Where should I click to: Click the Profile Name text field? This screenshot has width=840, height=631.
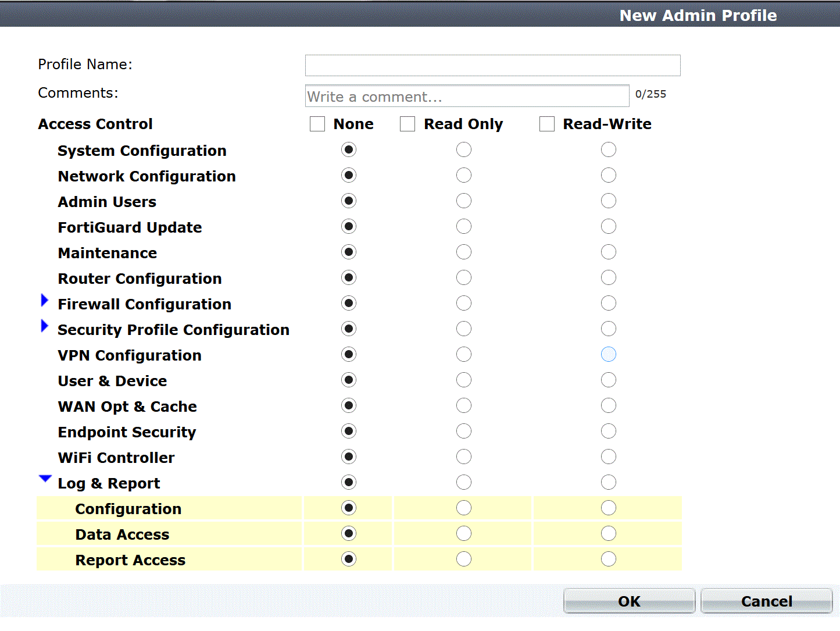(x=492, y=65)
